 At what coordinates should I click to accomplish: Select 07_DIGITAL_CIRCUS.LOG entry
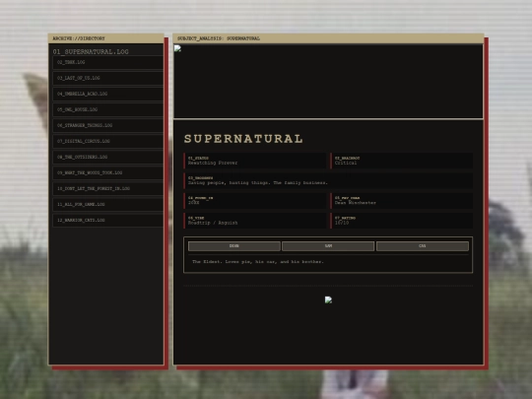click(x=108, y=141)
